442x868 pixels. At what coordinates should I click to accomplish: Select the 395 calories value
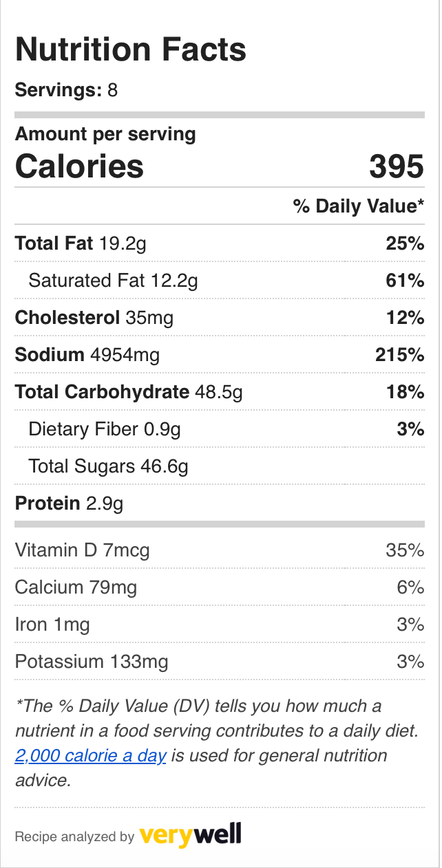click(397, 166)
